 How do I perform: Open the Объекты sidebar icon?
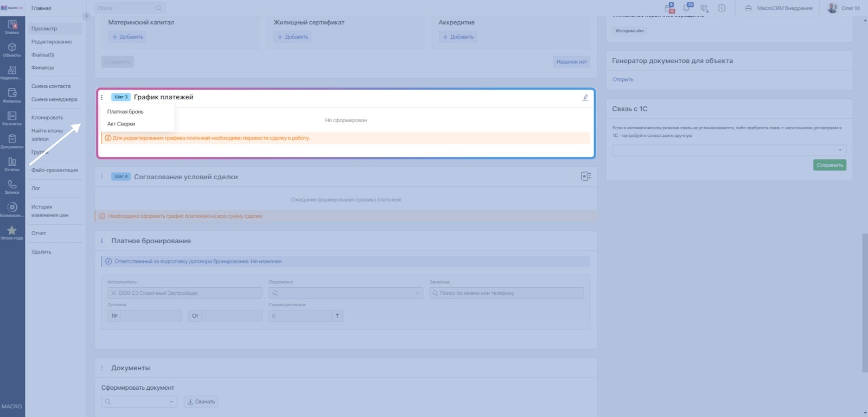point(12,49)
